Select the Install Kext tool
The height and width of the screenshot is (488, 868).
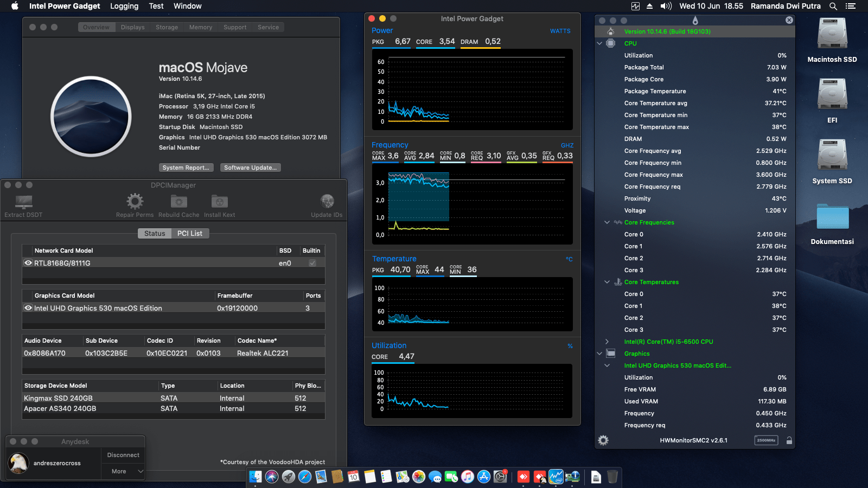coord(219,202)
